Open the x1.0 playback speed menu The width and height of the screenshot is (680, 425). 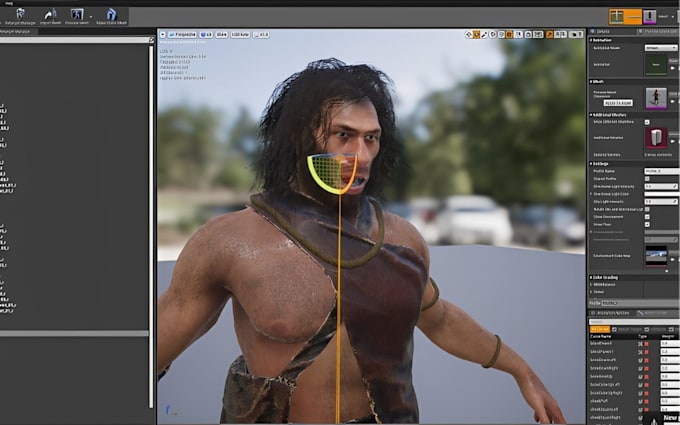[x=261, y=34]
